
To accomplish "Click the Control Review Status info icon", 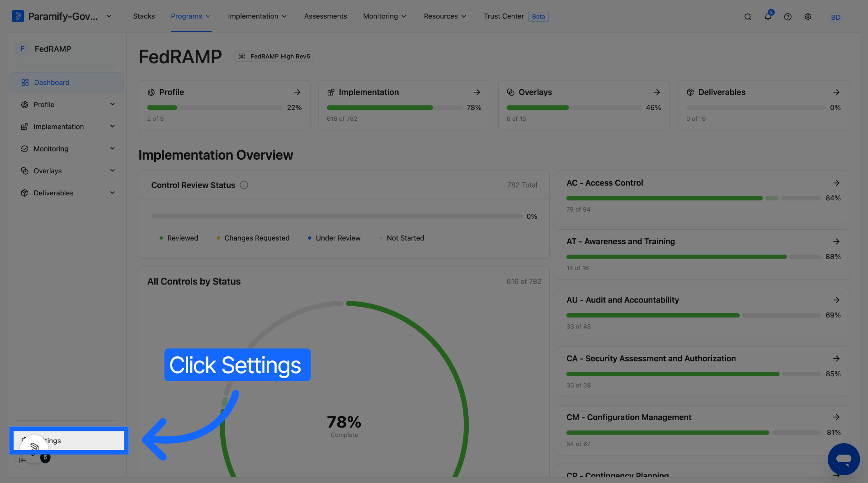I will tap(244, 185).
